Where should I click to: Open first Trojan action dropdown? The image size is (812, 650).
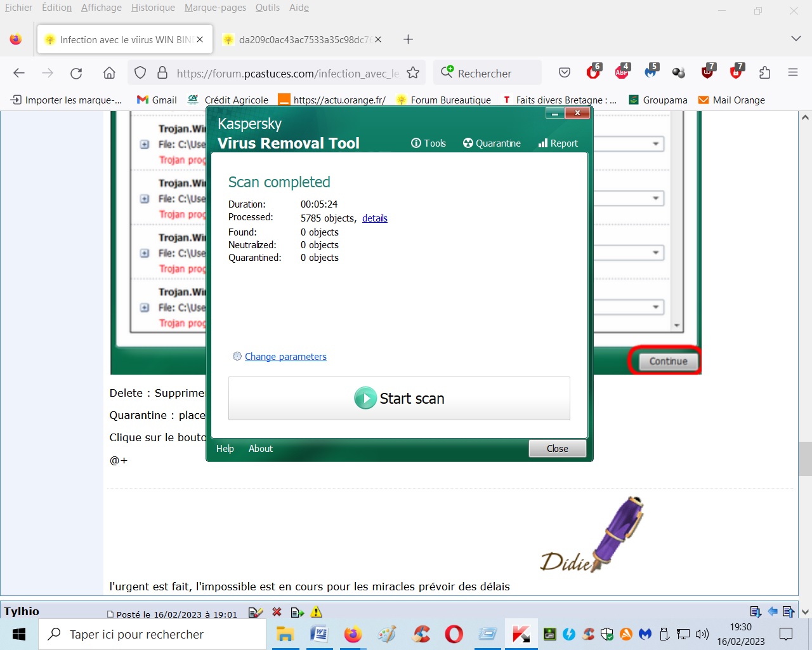(x=656, y=144)
